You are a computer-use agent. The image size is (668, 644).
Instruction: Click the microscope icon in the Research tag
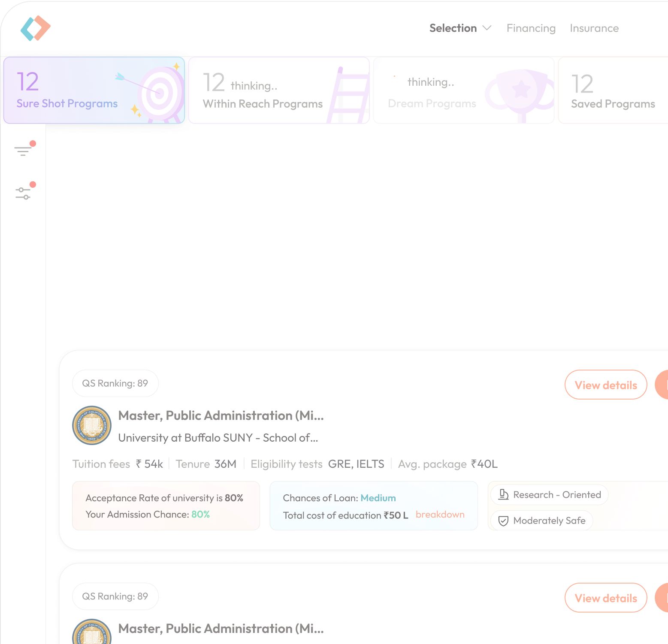pyautogui.click(x=503, y=495)
